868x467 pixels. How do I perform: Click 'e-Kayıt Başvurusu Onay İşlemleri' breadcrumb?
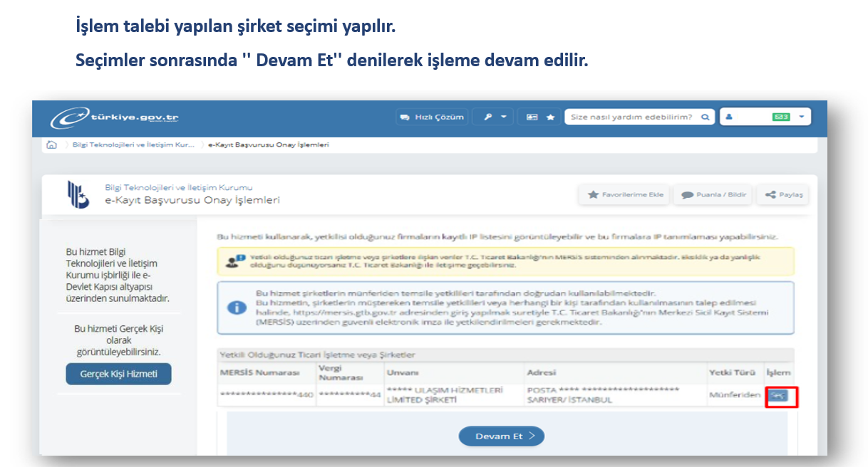click(268, 145)
